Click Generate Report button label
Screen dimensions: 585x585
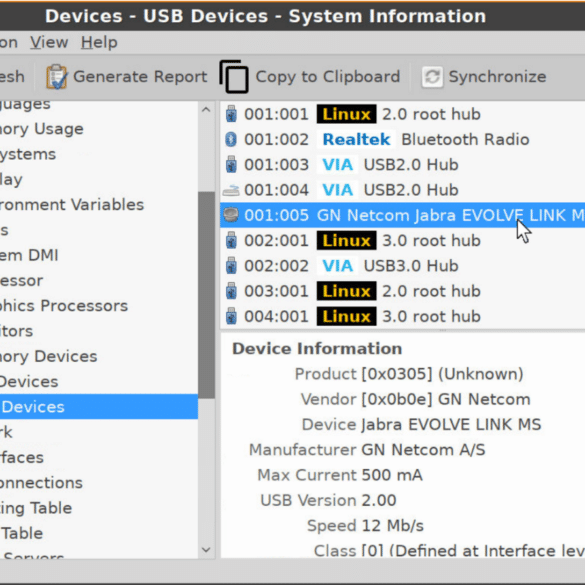point(140,76)
